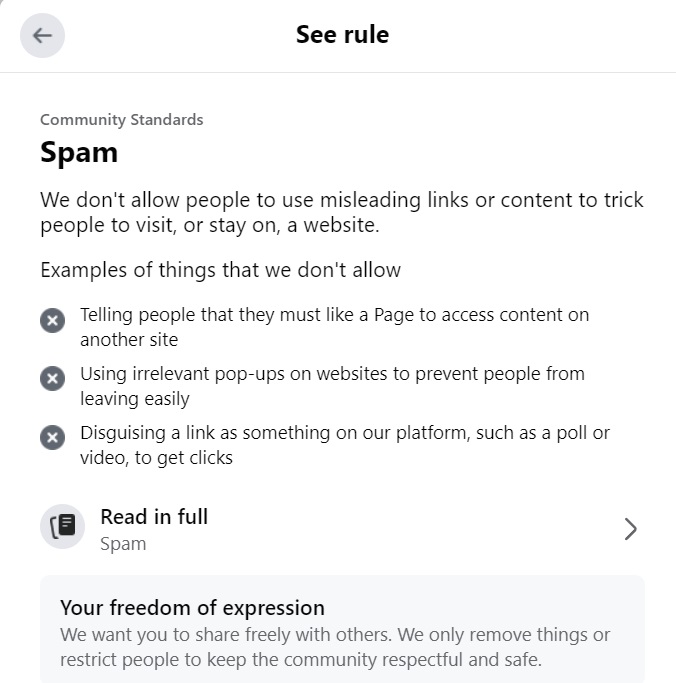Click the X icon beside the like-a-Page example
The width and height of the screenshot is (676, 683).
pos(52,320)
